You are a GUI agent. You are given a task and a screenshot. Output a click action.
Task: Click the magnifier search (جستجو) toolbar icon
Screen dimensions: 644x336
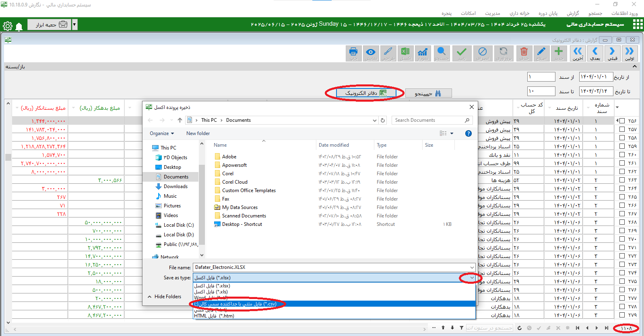tap(441, 53)
